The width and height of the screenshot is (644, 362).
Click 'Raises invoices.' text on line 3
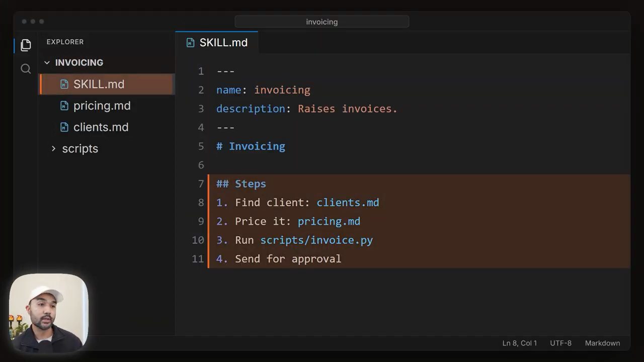click(x=348, y=109)
